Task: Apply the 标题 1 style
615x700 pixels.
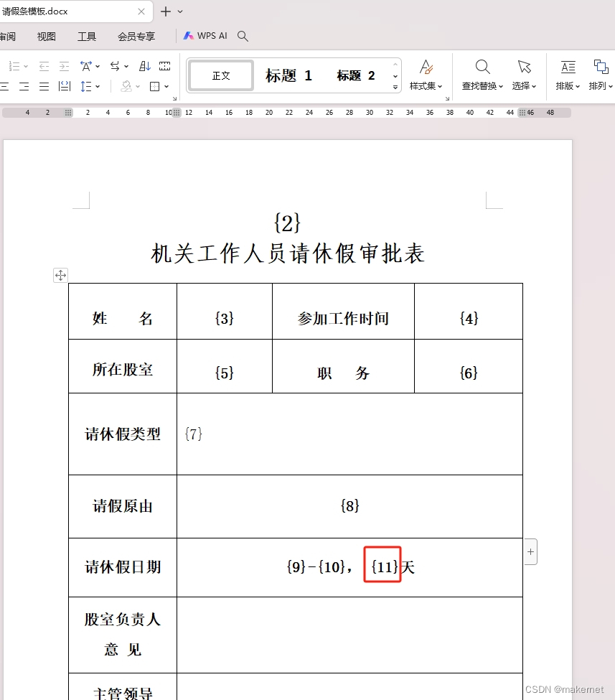Action: (x=288, y=75)
